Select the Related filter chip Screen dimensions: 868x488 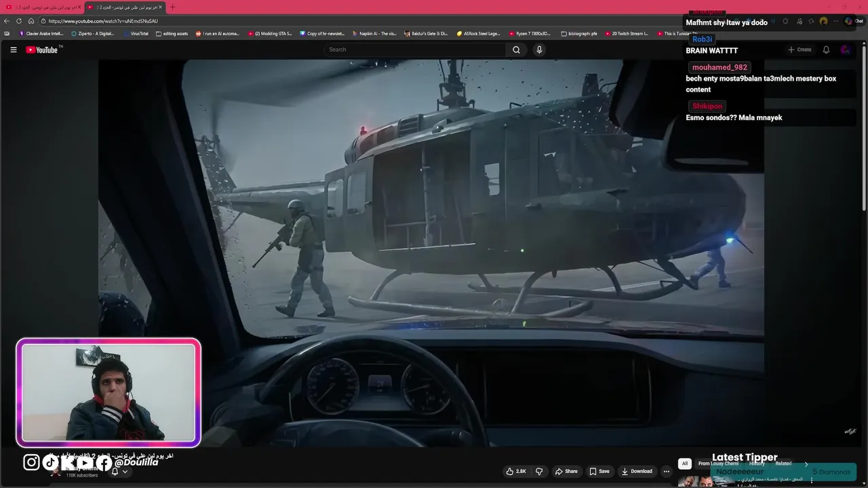point(784,464)
